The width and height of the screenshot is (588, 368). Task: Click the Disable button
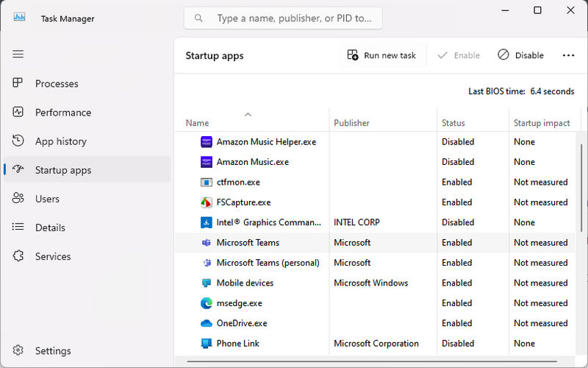(x=520, y=55)
